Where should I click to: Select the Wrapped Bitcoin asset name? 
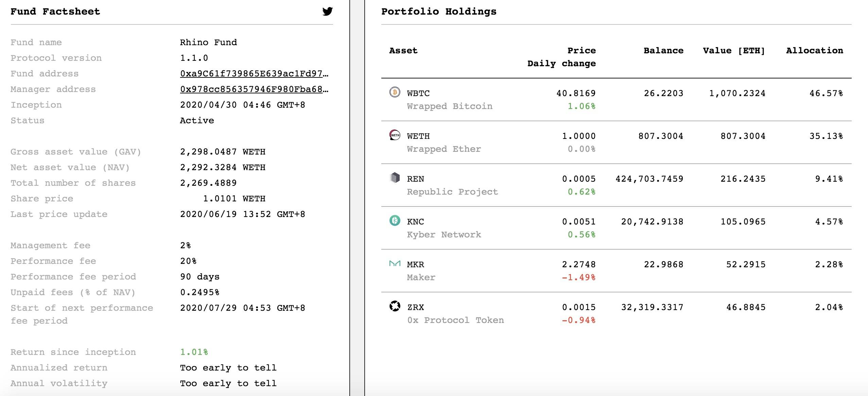(x=450, y=106)
